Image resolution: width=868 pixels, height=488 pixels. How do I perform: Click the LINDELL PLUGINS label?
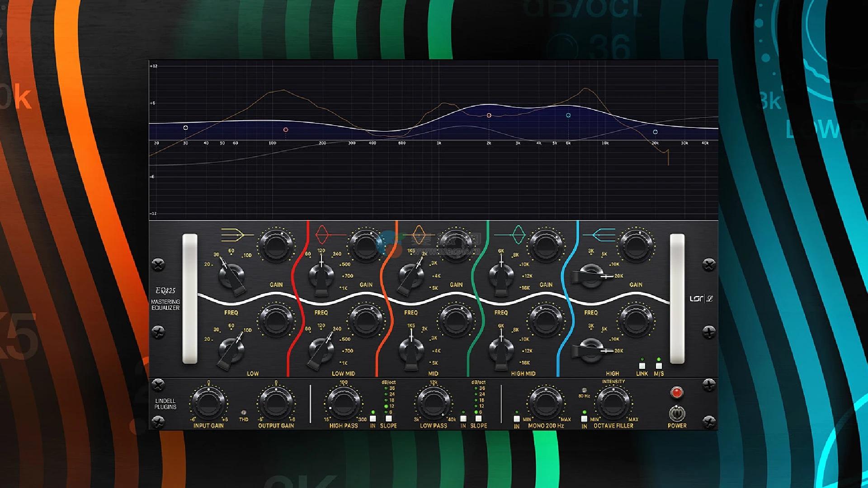[165, 404]
